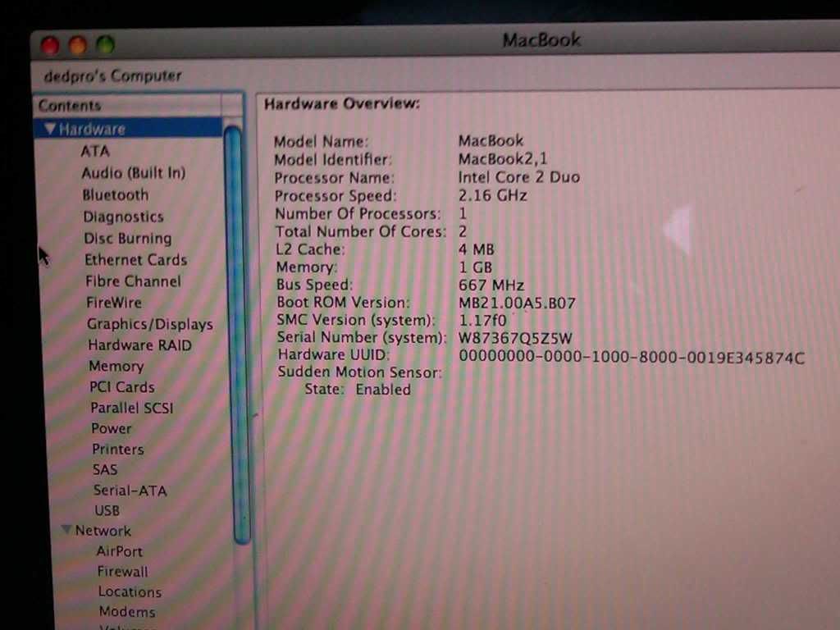The width and height of the screenshot is (840, 630).
Task: Show Modems network information
Action: pos(127,612)
